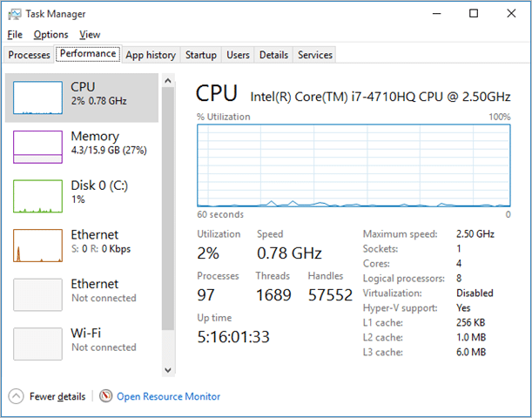
Task: Open the File menu
Action: tap(15, 35)
